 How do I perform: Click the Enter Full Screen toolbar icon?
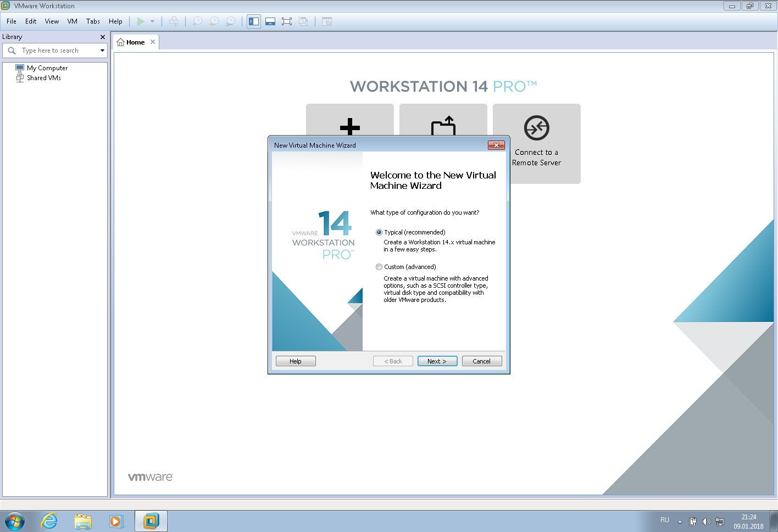(x=287, y=21)
